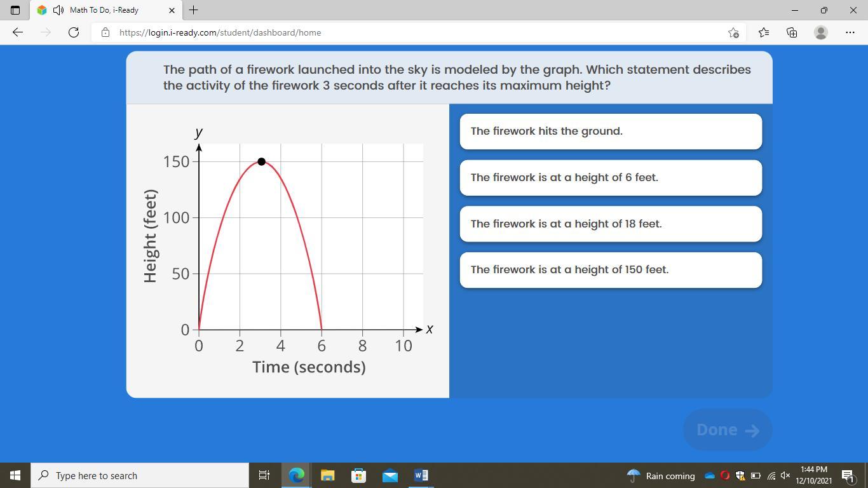Close the Math To Do tab

(x=172, y=10)
